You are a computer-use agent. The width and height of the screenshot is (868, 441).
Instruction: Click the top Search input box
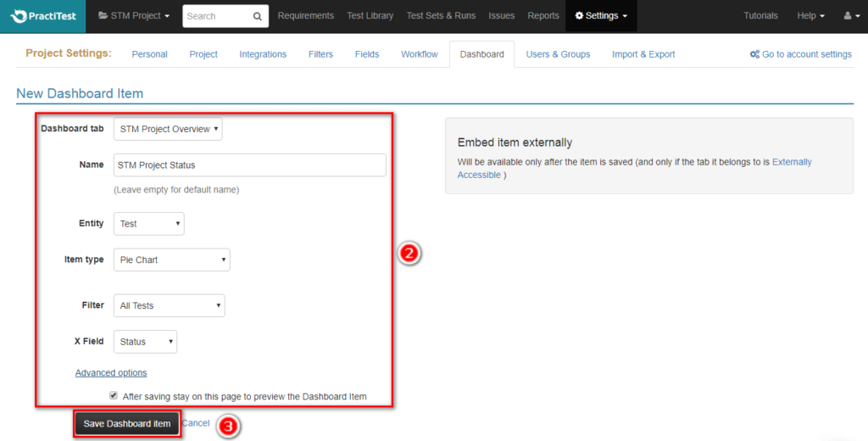click(217, 16)
